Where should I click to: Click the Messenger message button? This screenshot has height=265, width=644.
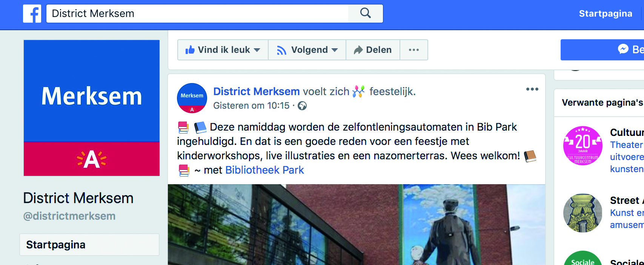click(602, 49)
